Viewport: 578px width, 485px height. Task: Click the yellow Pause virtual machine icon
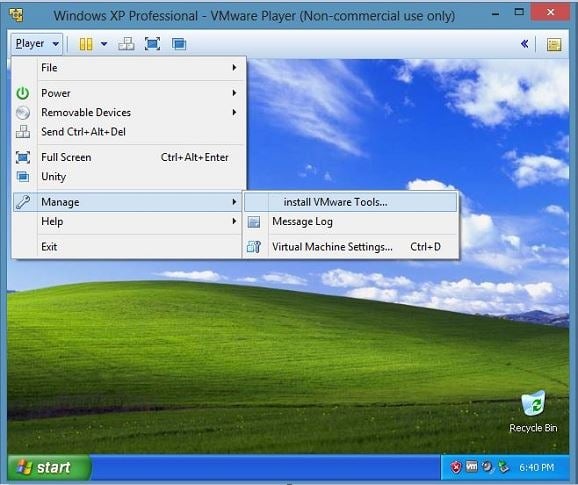(x=86, y=44)
